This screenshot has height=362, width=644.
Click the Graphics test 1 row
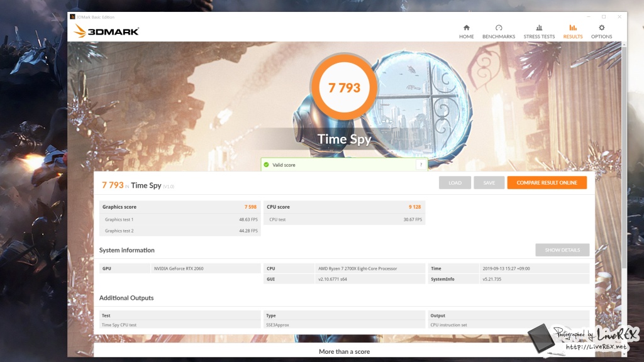coord(180,219)
